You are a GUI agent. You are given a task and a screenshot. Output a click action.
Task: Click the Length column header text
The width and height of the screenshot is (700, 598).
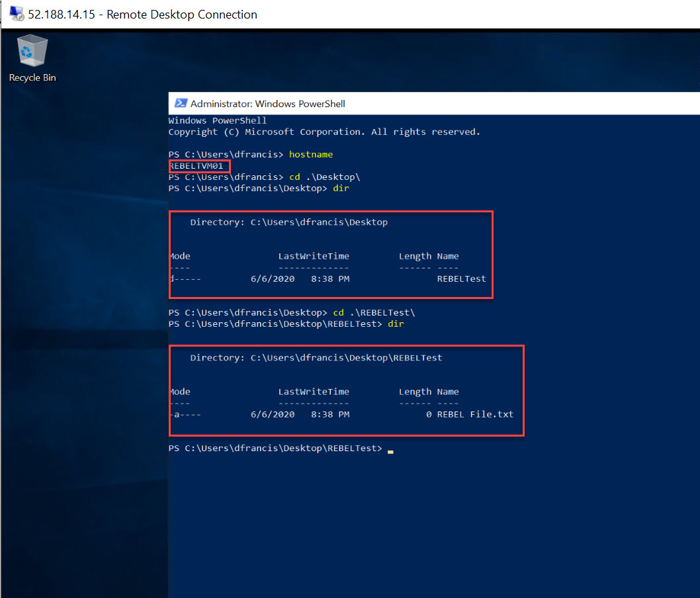pos(415,256)
